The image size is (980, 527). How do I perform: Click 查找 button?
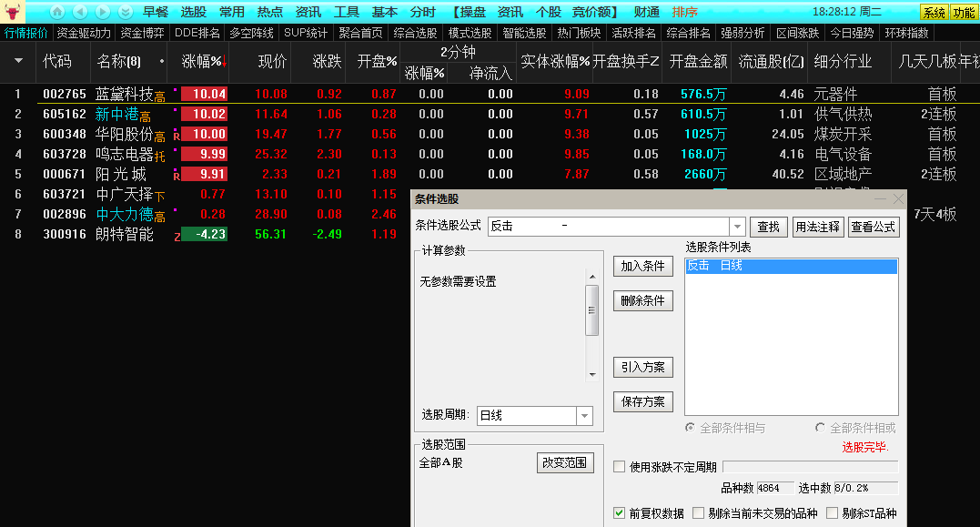click(x=768, y=227)
